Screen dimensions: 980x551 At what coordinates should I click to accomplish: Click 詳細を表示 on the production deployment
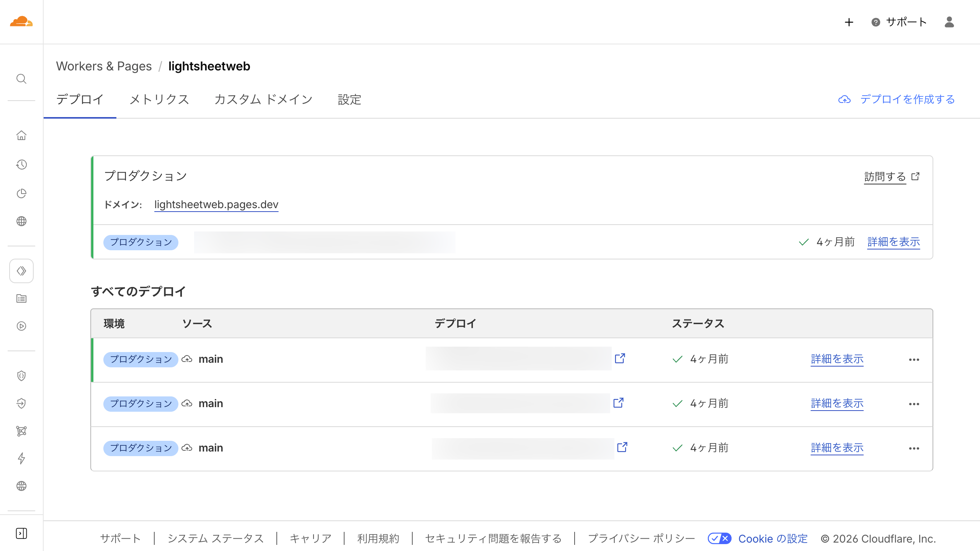(x=893, y=242)
